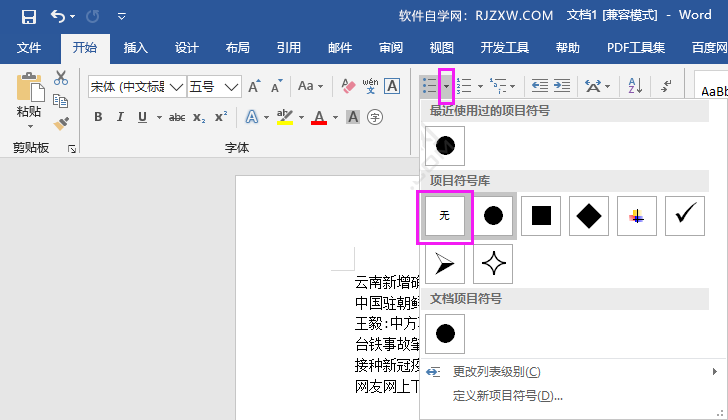Toggle subscript formatting
The height and width of the screenshot is (420, 728).
tap(199, 117)
